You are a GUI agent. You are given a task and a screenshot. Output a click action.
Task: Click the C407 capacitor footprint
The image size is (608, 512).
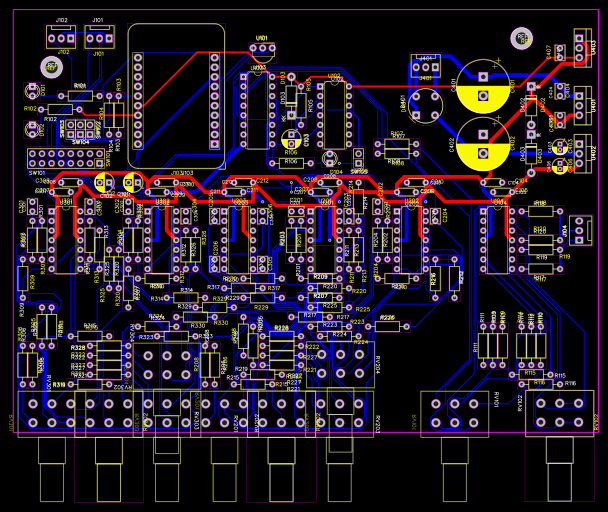560,53
